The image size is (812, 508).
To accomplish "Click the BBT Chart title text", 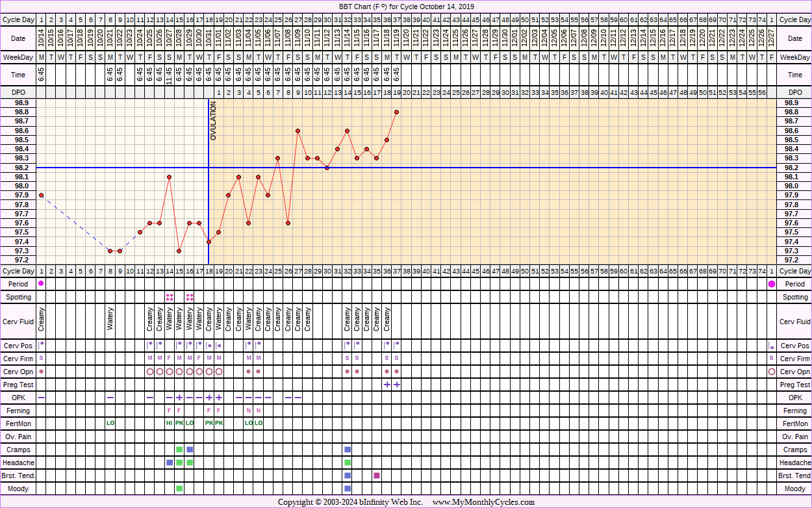I will pos(406,6).
